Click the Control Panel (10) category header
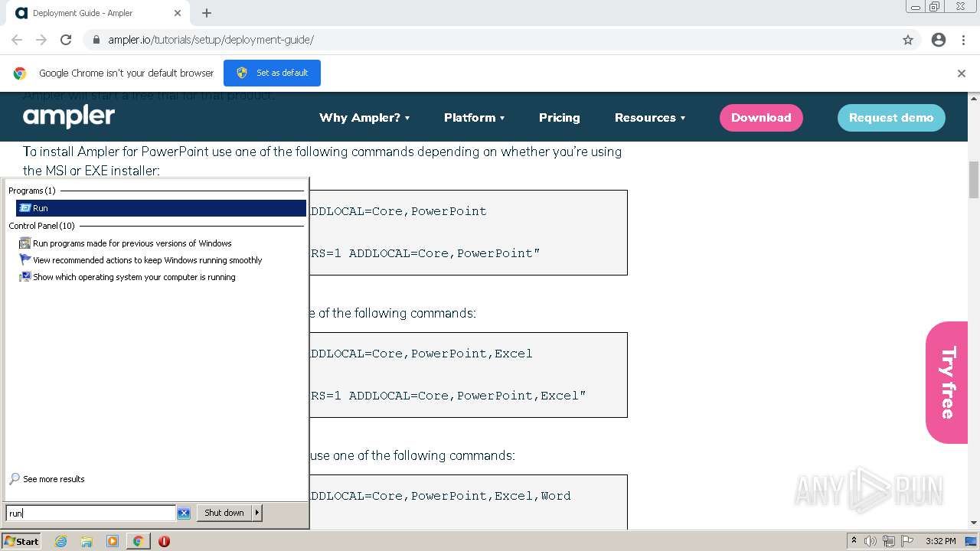980x551 pixels. click(x=42, y=226)
